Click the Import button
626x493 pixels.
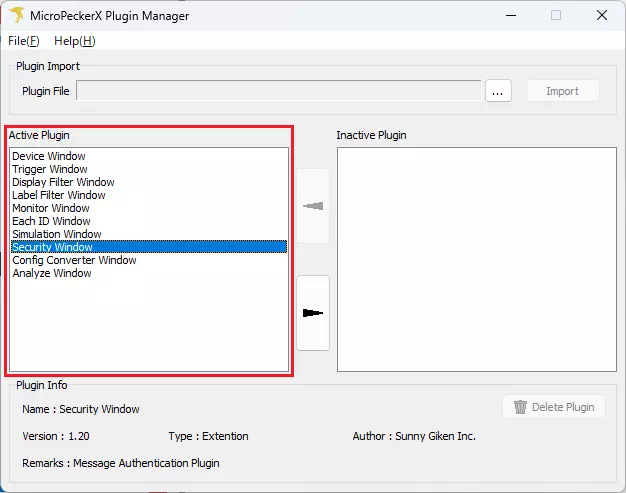[563, 91]
